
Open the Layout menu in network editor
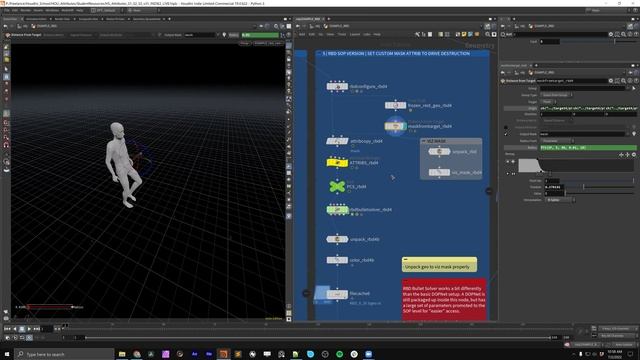[355, 34]
